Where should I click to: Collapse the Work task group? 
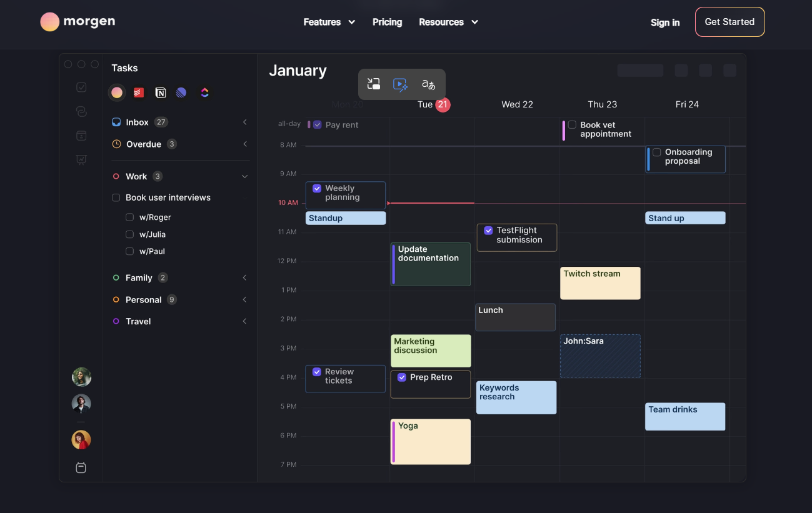coord(245,177)
